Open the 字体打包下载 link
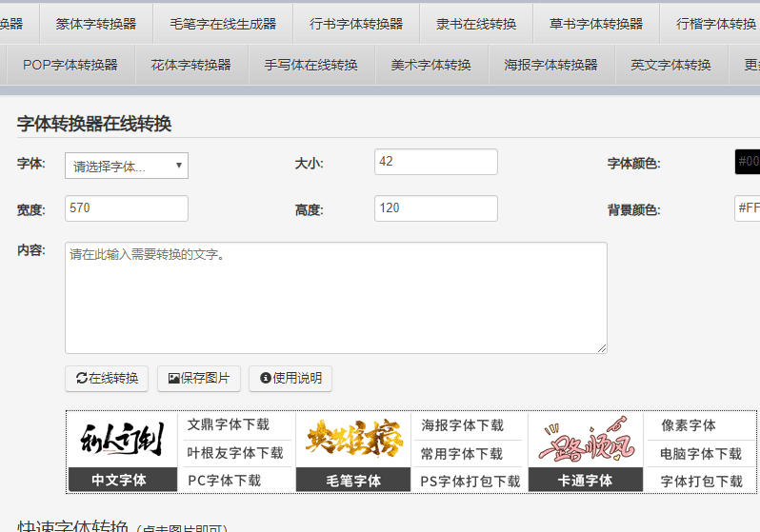Image resolution: width=760 pixels, height=532 pixels. click(x=701, y=482)
